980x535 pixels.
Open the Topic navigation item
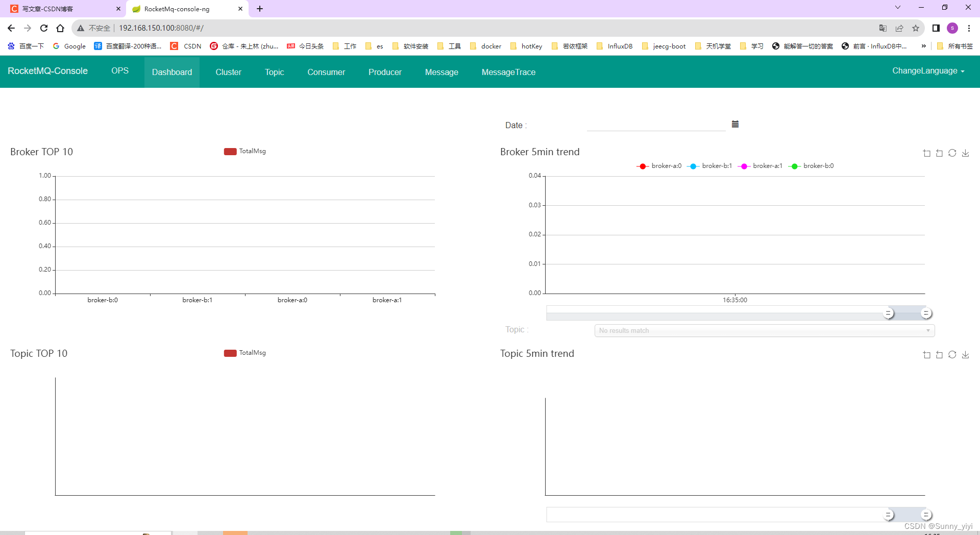coord(274,72)
